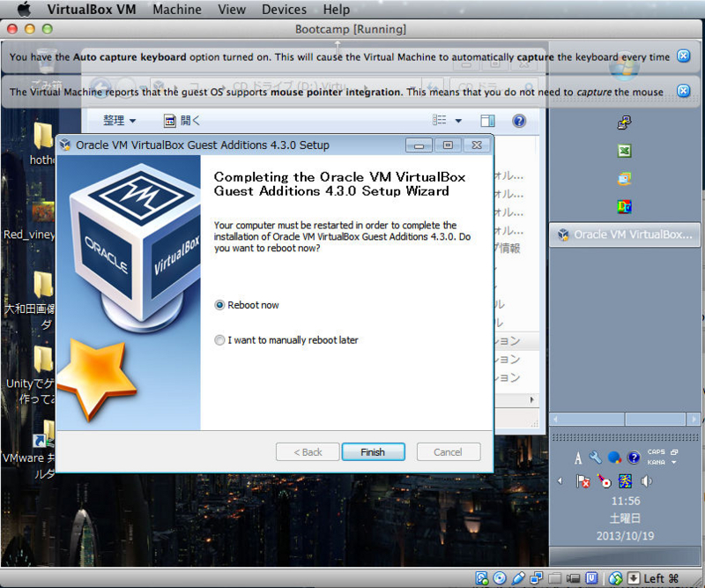
Task: Click the clock showing 11:56
Action: [x=626, y=501]
